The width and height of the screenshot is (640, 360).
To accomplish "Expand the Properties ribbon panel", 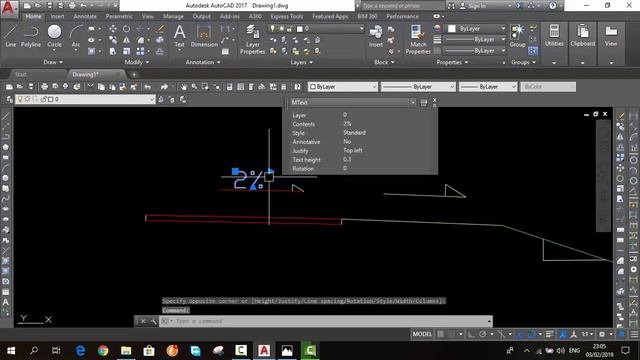I will 452,62.
